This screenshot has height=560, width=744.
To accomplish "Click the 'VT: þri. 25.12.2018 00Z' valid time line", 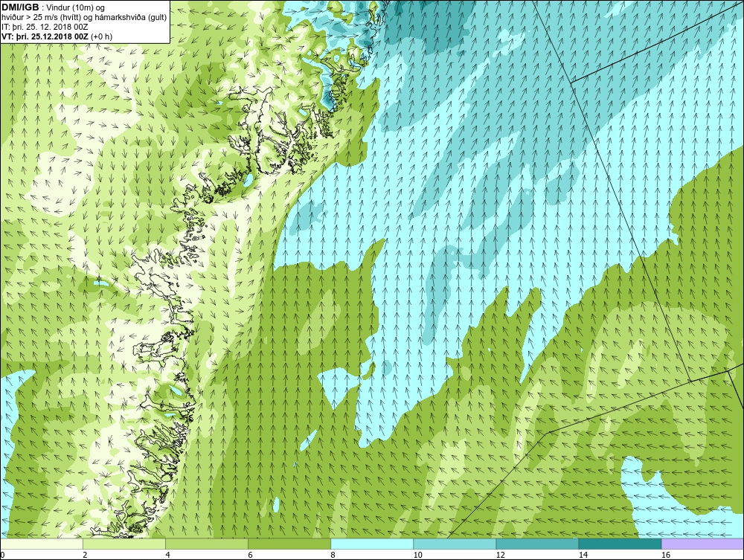I will [57, 36].
